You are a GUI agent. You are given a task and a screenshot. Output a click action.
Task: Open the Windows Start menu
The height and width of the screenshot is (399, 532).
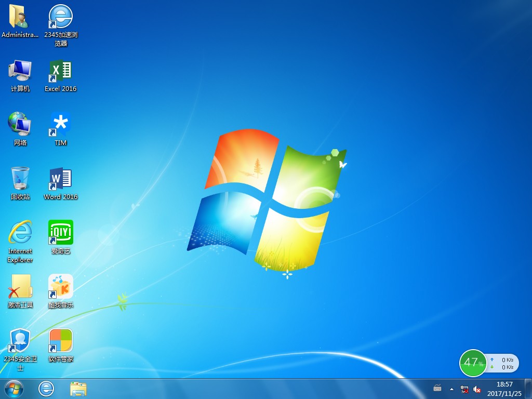14,389
